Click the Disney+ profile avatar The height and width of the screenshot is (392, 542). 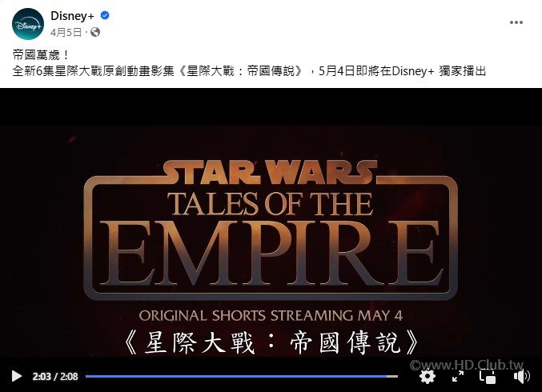(28, 24)
